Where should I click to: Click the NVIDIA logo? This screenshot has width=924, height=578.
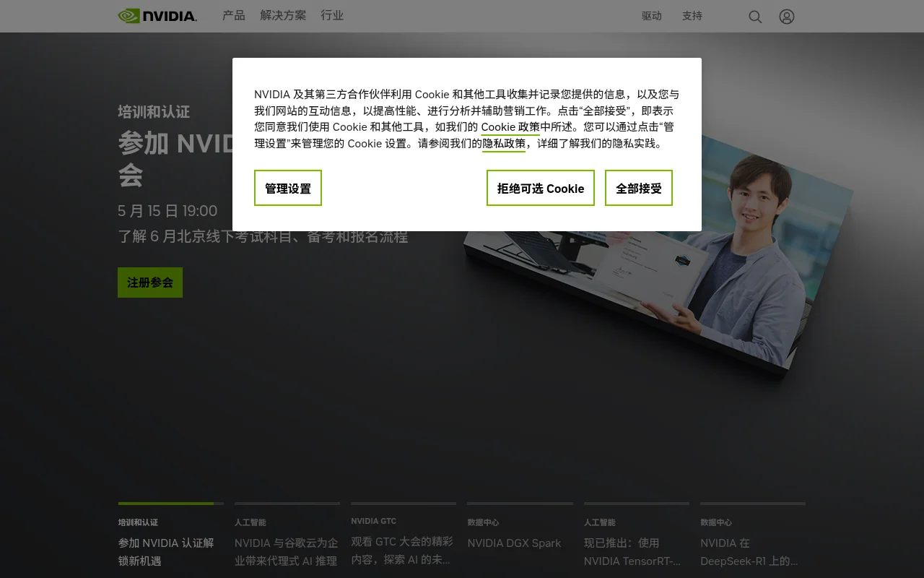(x=157, y=16)
